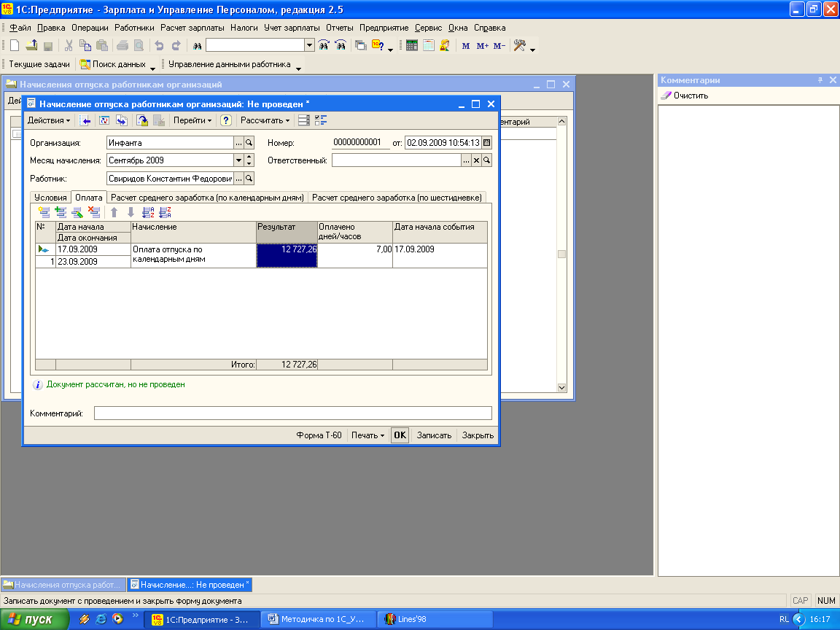Click the user with lock icon
Image resolution: width=840 pixels, height=630 pixels.
(445, 45)
